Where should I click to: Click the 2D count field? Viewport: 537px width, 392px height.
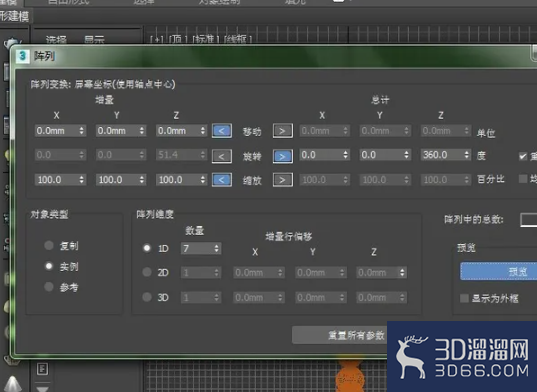pyautogui.click(x=201, y=273)
